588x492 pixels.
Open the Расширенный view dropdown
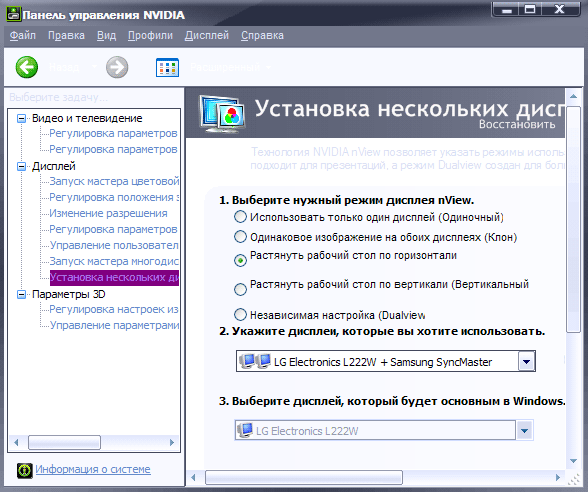click(268, 68)
